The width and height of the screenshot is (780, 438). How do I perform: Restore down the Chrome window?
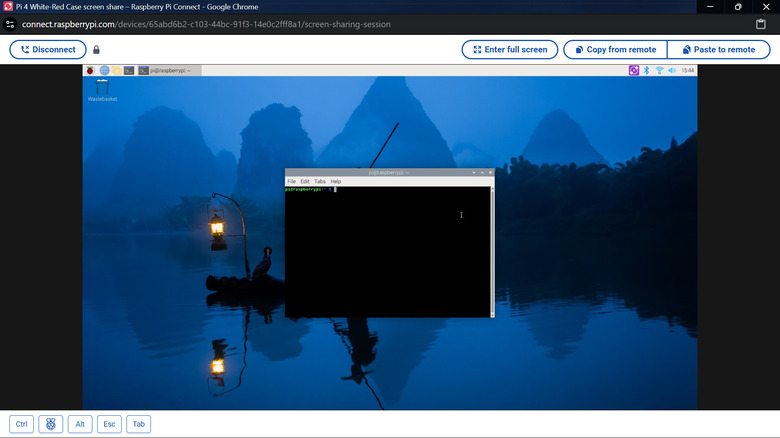click(x=738, y=7)
